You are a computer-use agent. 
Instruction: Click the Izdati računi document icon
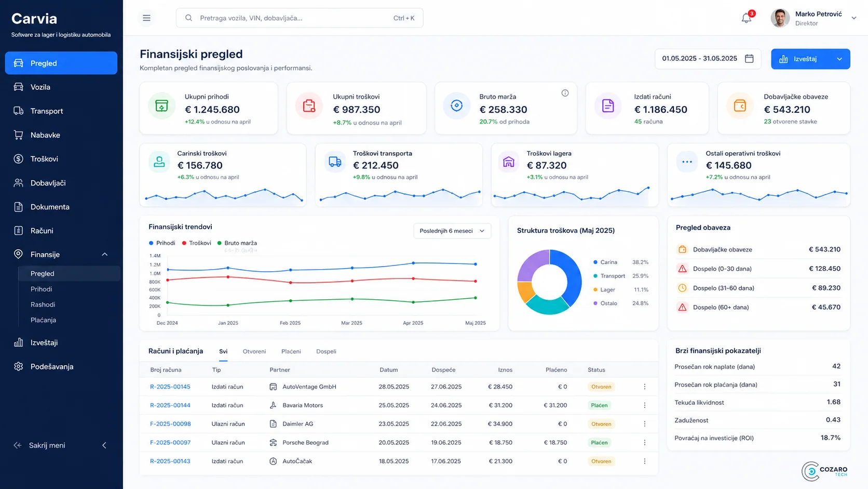click(x=607, y=106)
